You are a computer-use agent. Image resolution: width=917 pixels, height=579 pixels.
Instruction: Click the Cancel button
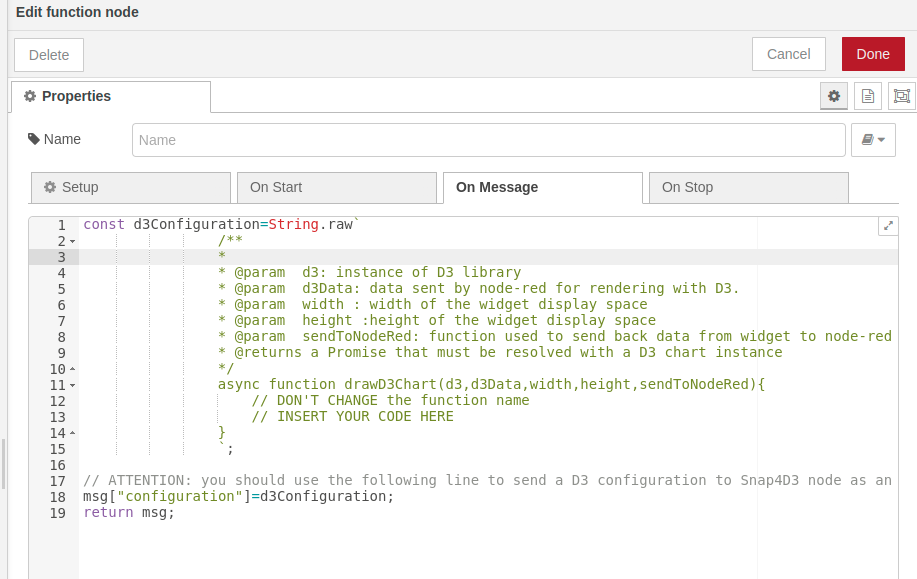coord(788,54)
